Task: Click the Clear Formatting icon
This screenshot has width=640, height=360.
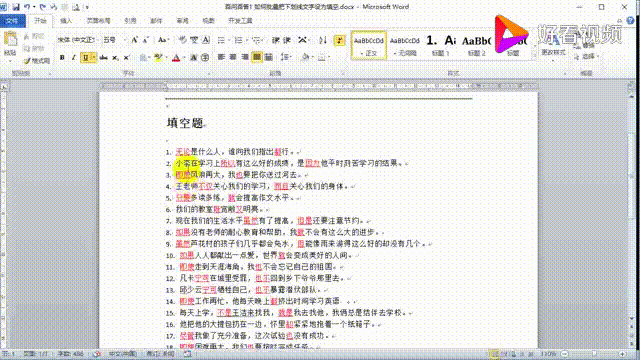Action: pyautogui.click(x=182, y=40)
